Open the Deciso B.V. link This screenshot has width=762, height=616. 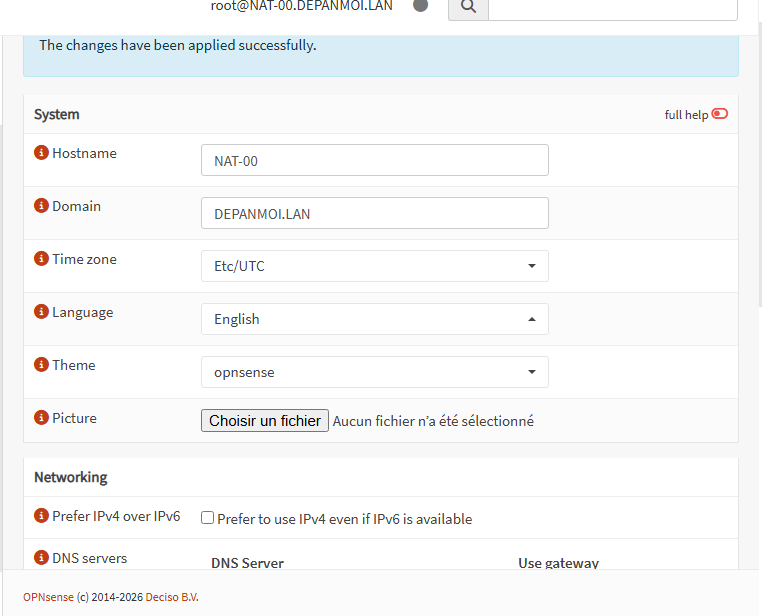(x=172, y=597)
